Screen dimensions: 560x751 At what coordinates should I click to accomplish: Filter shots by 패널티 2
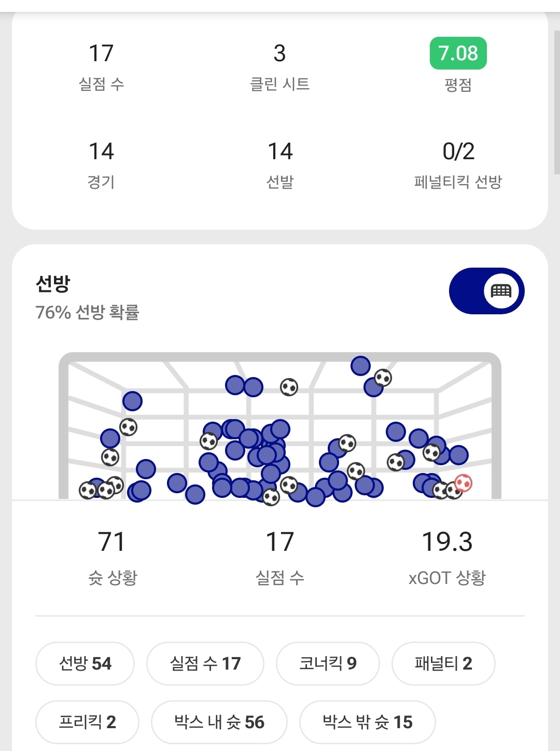pyautogui.click(x=443, y=663)
